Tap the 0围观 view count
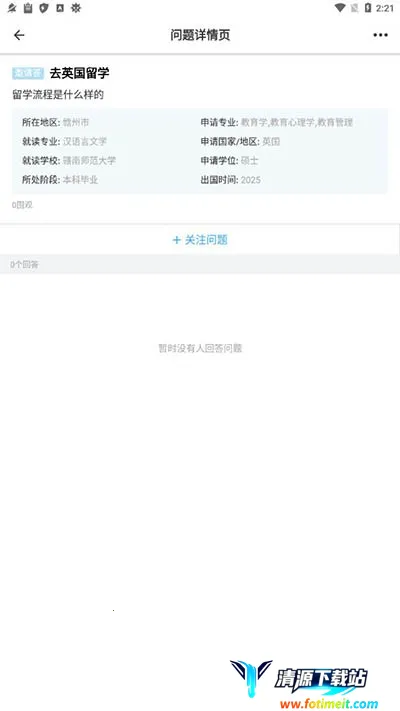This screenshot has height=711, width=400. pos(23,205)
